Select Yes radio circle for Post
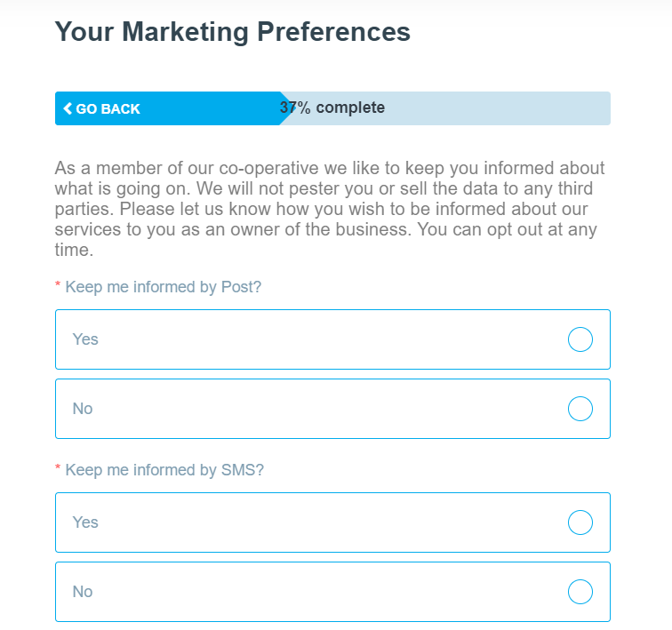The width and height of the screenshot is (672, 630). [x=580, y=339]
